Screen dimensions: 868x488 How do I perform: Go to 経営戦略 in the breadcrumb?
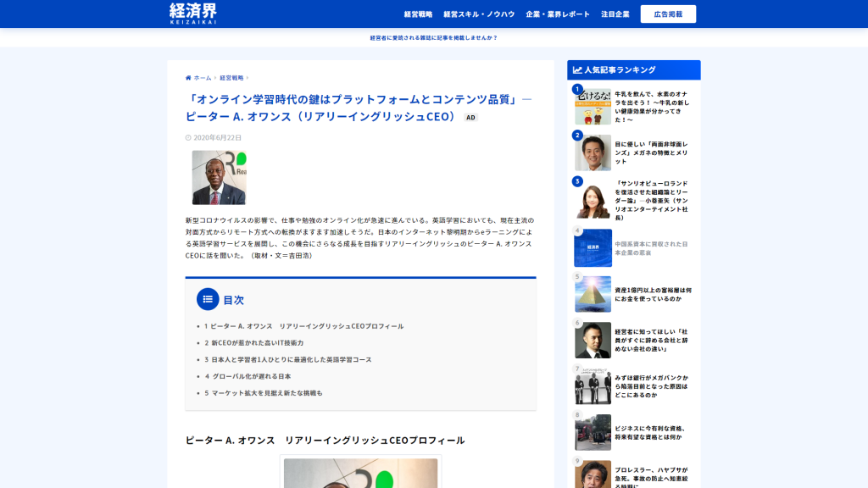(231, 78)
